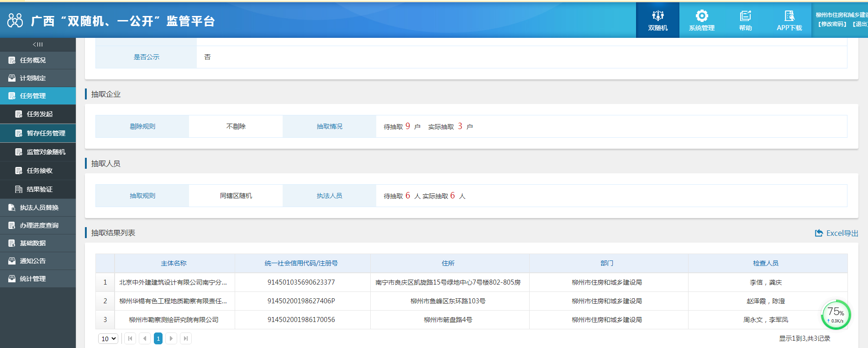The height and width of the screenshot is (348, 868).
Task: Open 执法人员替换 in the sidebar
Action: point(39,208)
